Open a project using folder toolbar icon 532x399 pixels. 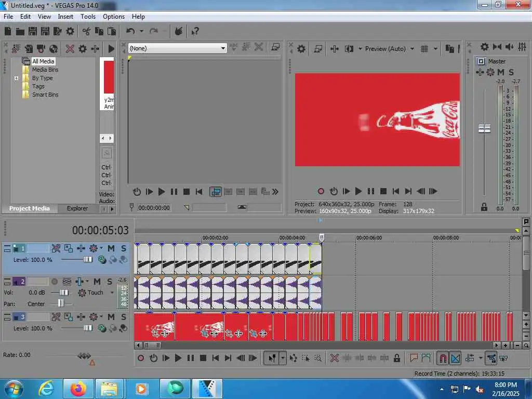point(20,32)
